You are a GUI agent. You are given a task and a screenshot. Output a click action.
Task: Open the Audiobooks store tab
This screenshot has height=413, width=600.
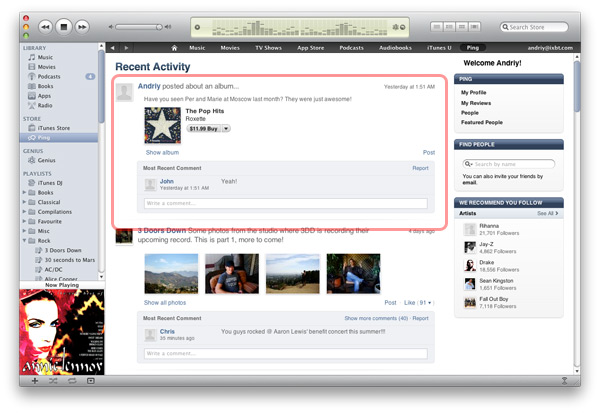tap(395, 48)
